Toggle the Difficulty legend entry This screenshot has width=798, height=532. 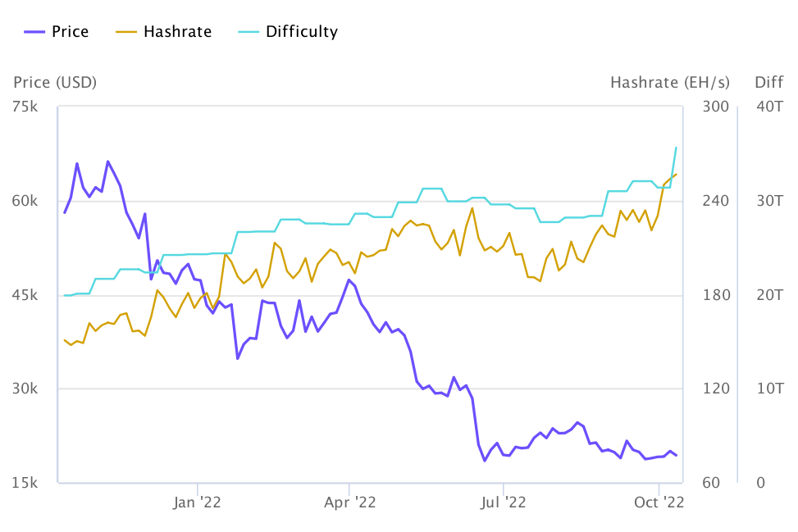click(288, 31)
